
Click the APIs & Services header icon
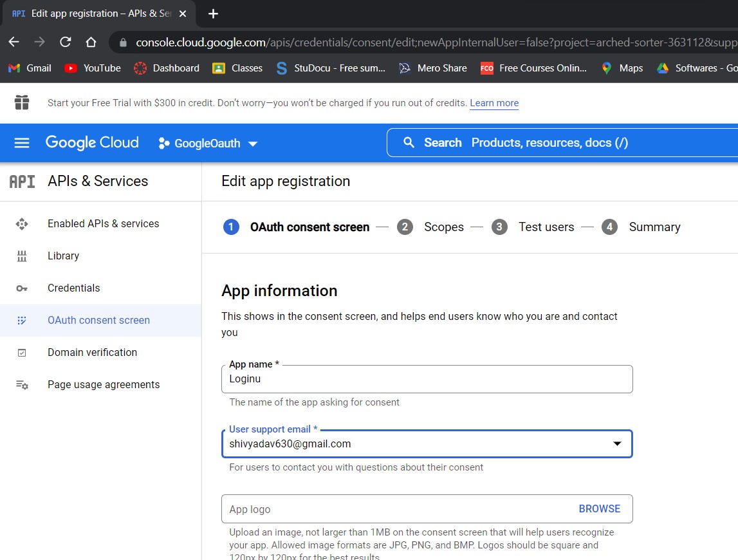click(x=21, y=181)
